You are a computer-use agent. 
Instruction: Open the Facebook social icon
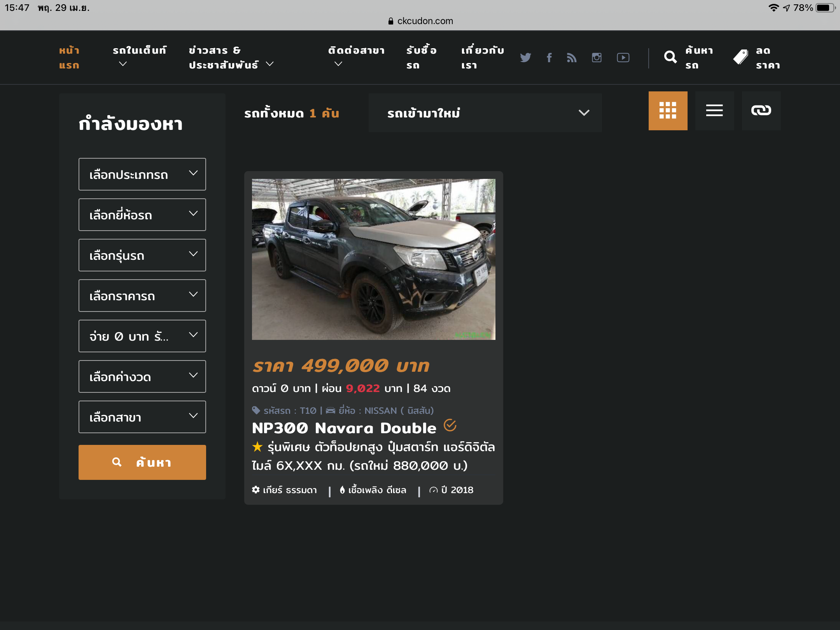(x=549, y=58)
